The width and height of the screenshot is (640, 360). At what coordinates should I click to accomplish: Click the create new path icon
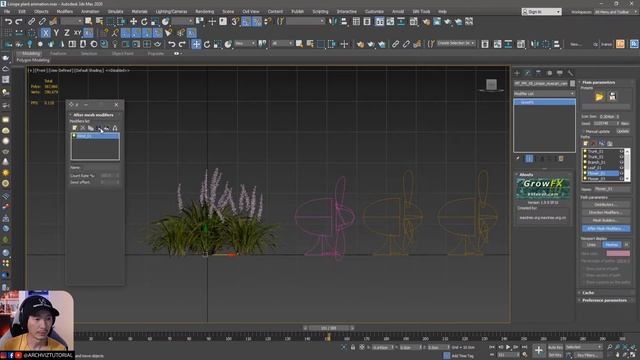pos(586,143)
